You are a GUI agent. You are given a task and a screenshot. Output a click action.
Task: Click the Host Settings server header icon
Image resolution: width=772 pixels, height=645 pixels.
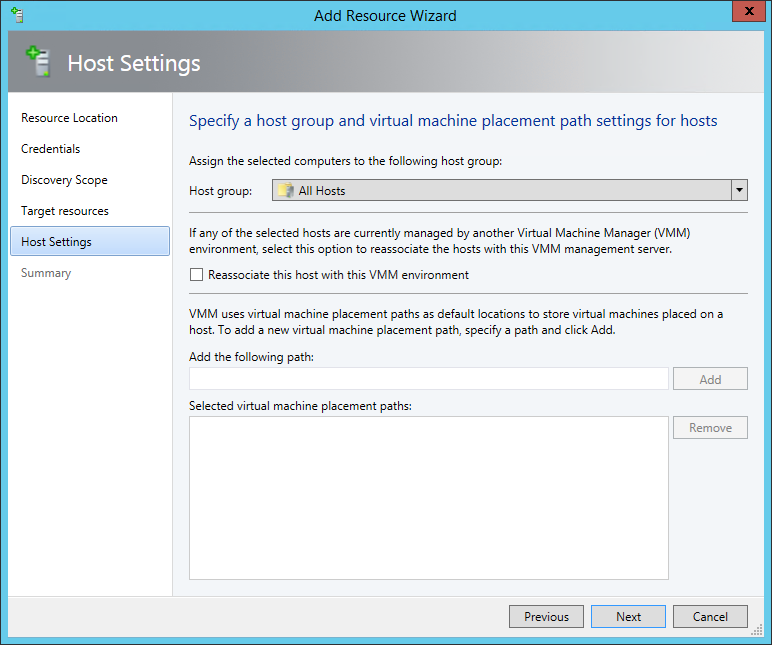tap(39, 61)
